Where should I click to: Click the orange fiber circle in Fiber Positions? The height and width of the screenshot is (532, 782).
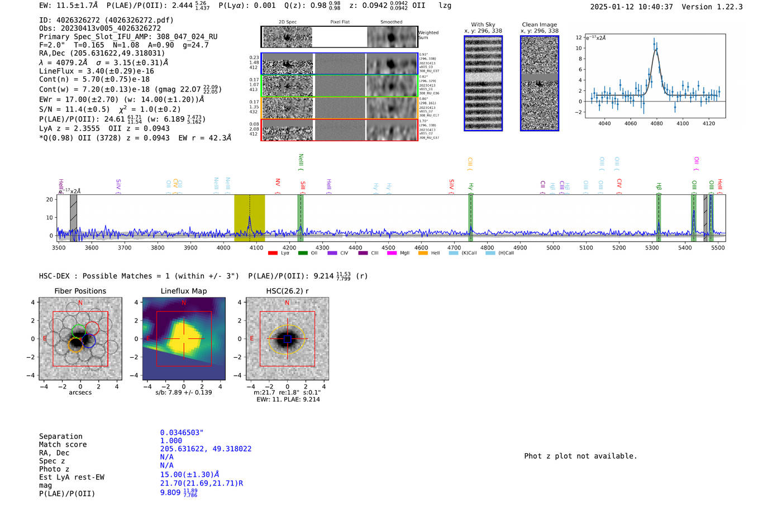(75, 344)
